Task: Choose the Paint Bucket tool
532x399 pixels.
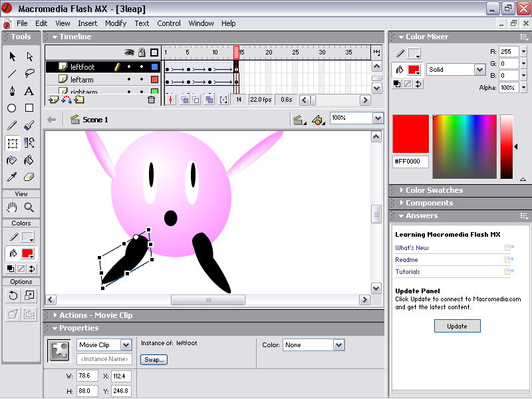Action: point(29,160)
